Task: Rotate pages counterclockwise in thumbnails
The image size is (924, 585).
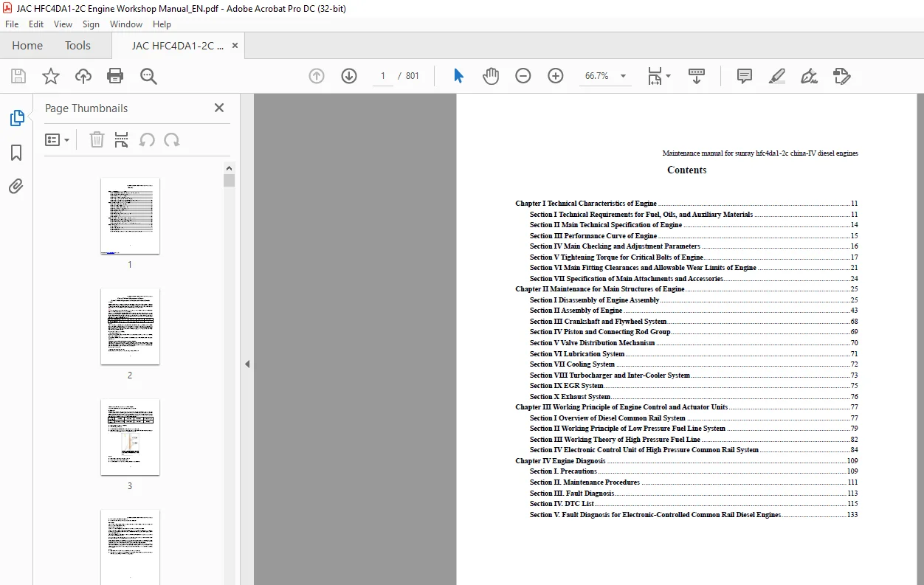Action: tap(147, 139)
